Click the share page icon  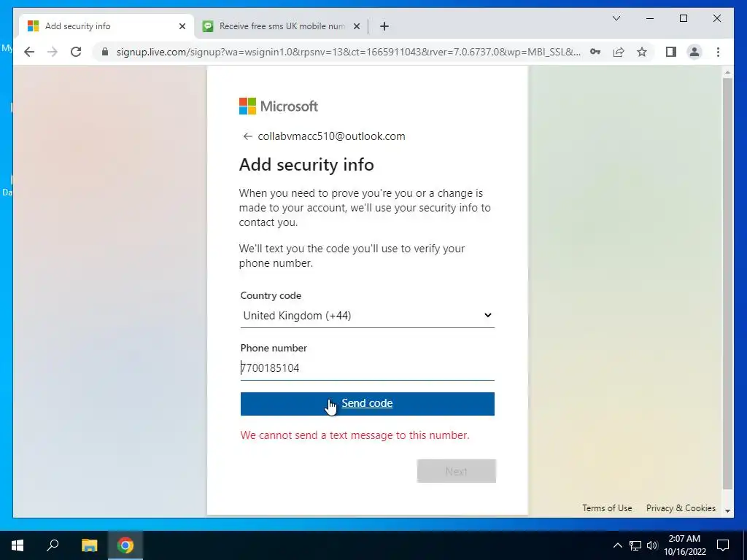(619, 52)
